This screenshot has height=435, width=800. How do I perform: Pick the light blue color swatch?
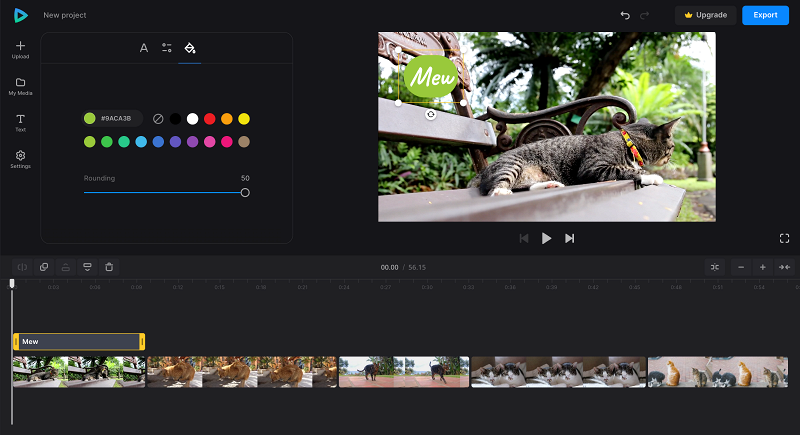point(141,142)
